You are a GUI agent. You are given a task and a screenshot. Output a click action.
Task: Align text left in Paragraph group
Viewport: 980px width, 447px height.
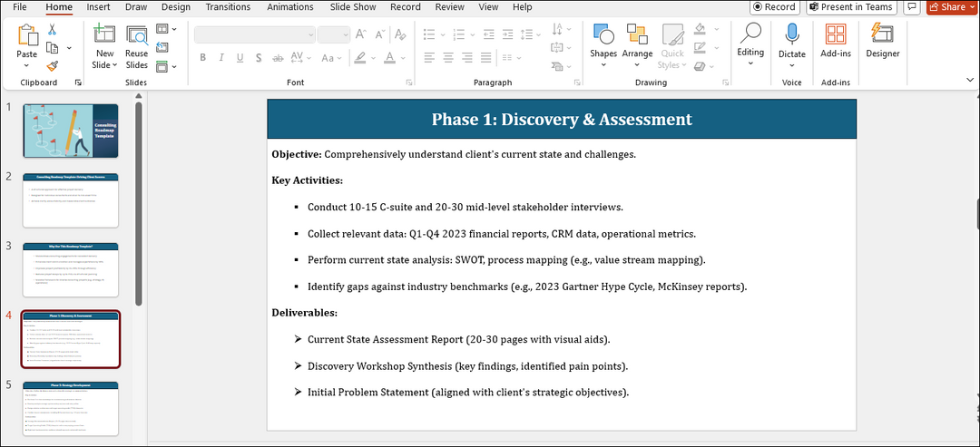point(428,57)
